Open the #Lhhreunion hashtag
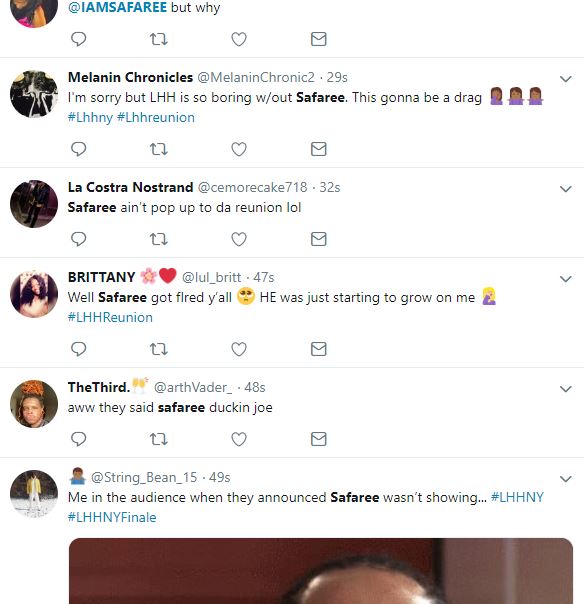The image size is (584, 604). pos(156,117)
